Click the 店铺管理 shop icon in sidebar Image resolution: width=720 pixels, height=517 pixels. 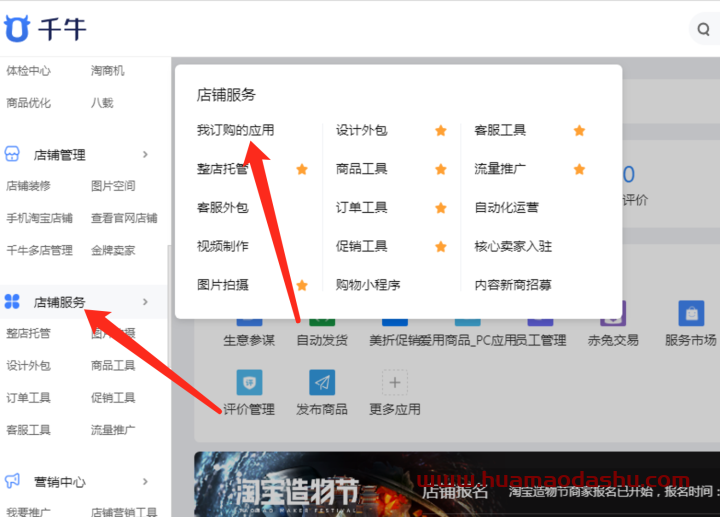point(12,154)
